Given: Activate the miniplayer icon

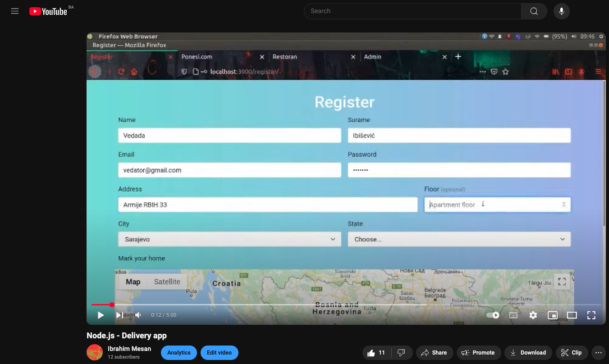Looking at the screenshot, I should coord(553,315).
